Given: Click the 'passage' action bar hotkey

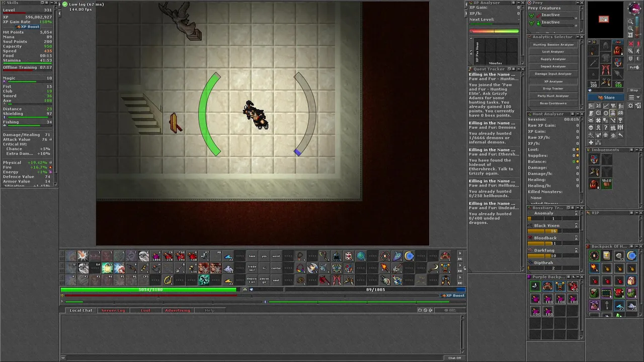Looking at the screenshot, I should pyautogui.click(x=264, y=280).
